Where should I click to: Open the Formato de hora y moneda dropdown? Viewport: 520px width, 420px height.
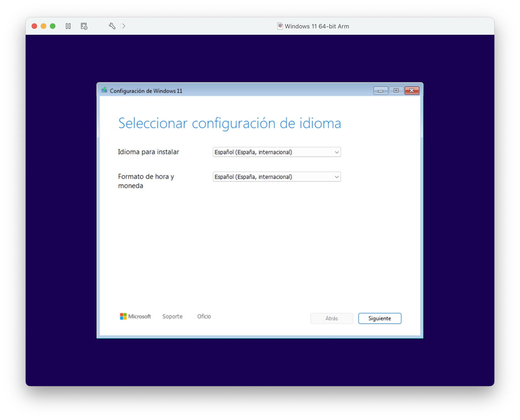click(277, 177)
